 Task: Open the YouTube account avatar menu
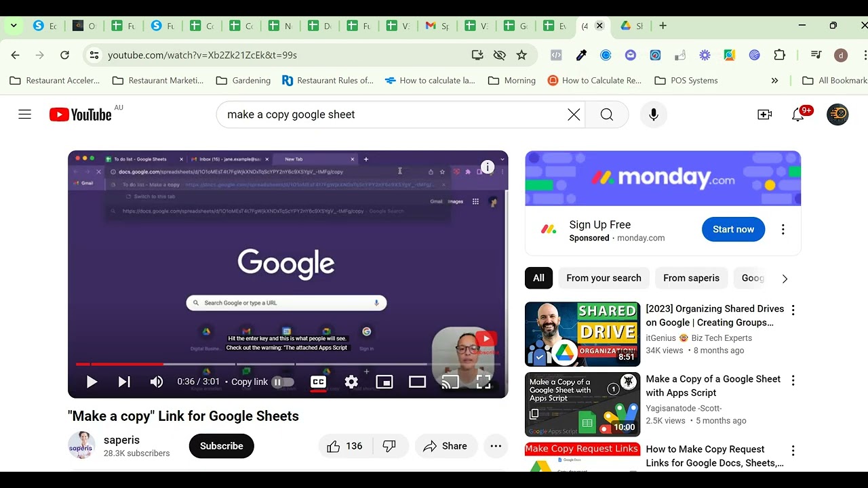pyautogui.click(x=837, y=115)
